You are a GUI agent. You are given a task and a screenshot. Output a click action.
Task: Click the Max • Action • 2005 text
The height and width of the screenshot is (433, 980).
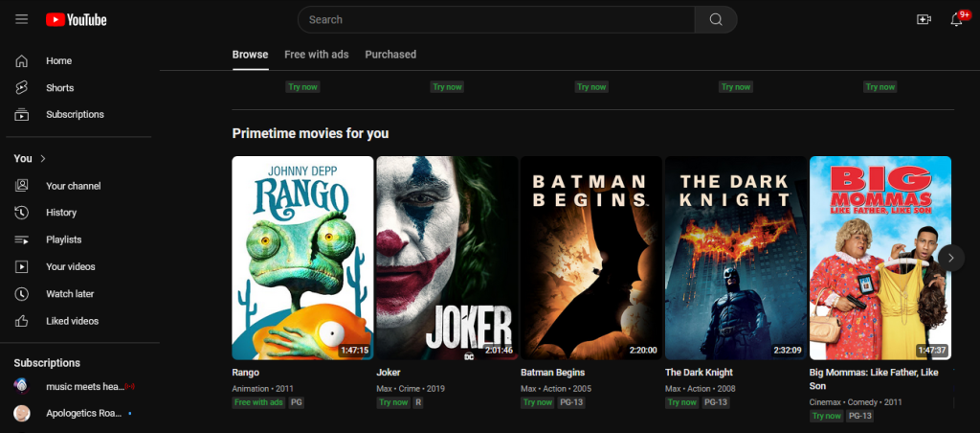tap(556, 389)
